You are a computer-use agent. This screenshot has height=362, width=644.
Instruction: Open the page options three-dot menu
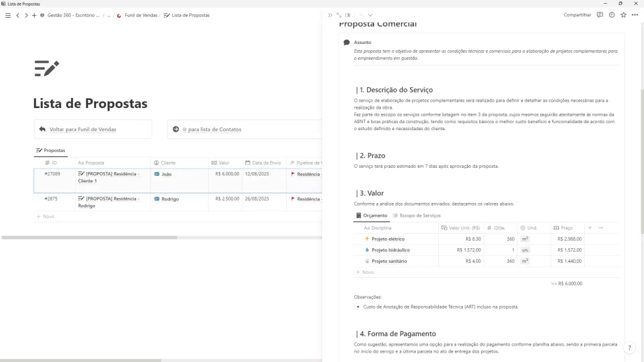tap(635, 15)
